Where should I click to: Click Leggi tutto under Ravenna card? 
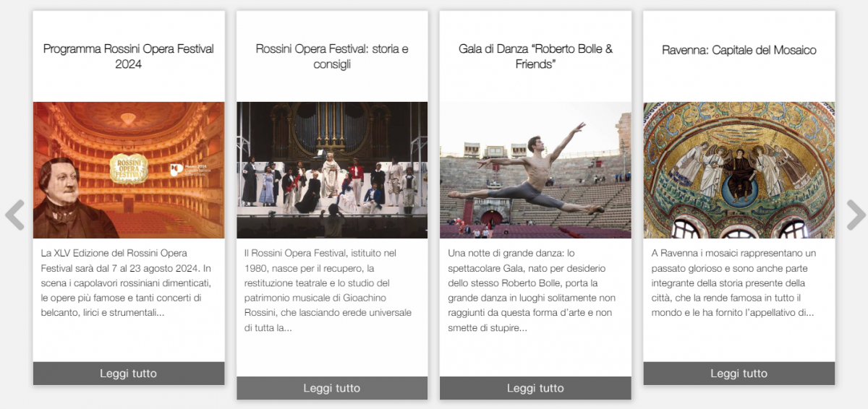click(x=739, y=374)
